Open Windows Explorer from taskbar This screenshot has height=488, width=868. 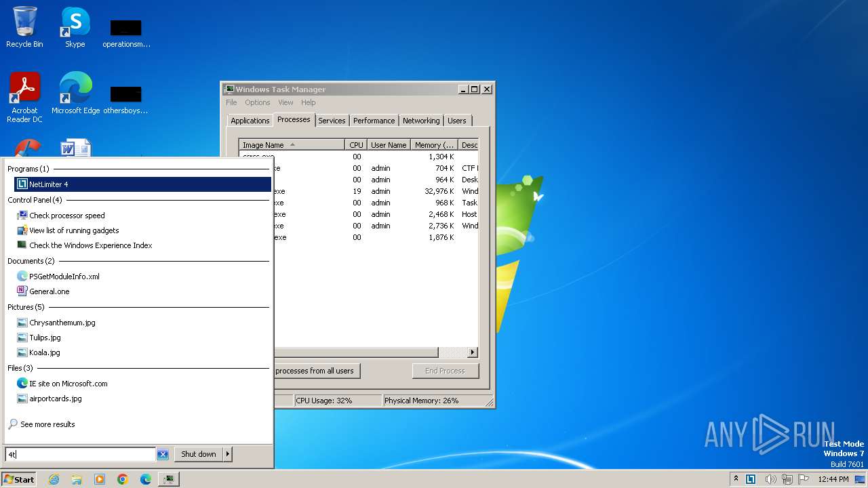[x=77, y=479]
